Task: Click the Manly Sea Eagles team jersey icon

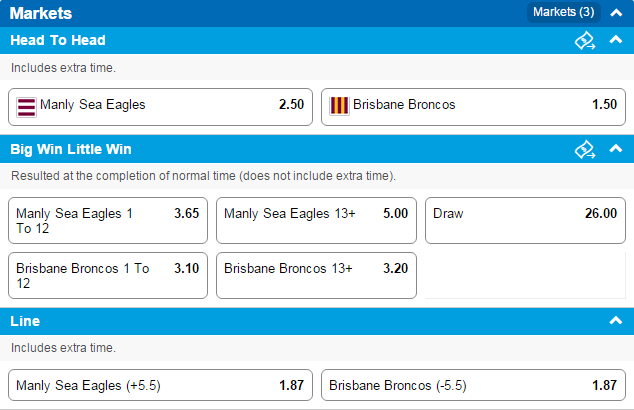Action: pyautogui.click(x=26, y=107)
